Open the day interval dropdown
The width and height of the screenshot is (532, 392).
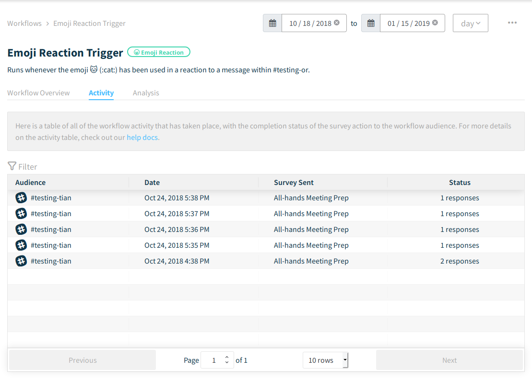[470, 23]
